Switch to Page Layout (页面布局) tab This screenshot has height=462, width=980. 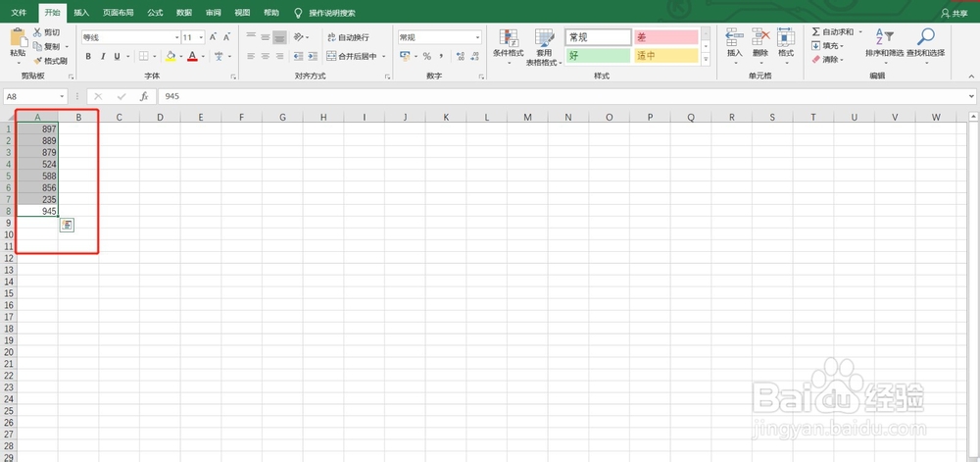click(x=119, y=13)
